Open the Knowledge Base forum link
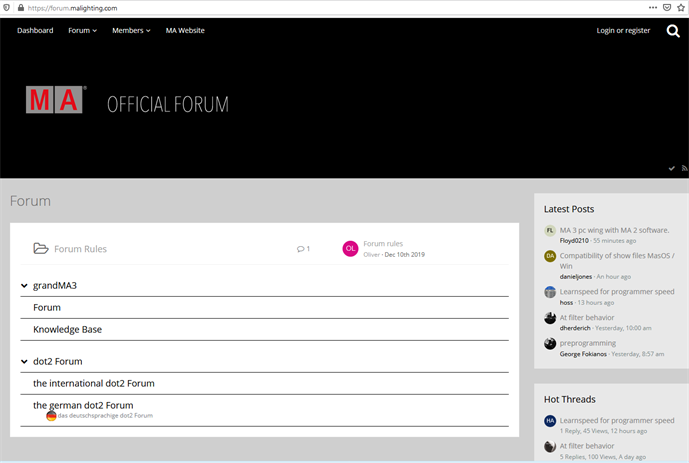689x463 pixels. click(67, 329)
